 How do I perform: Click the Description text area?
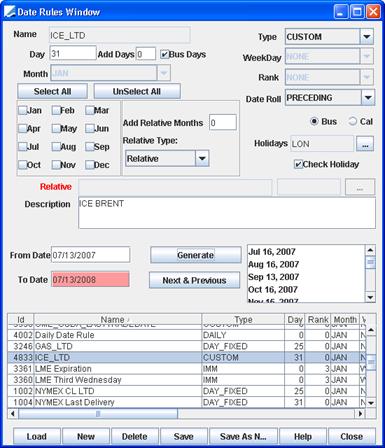(x=227, y=213)
